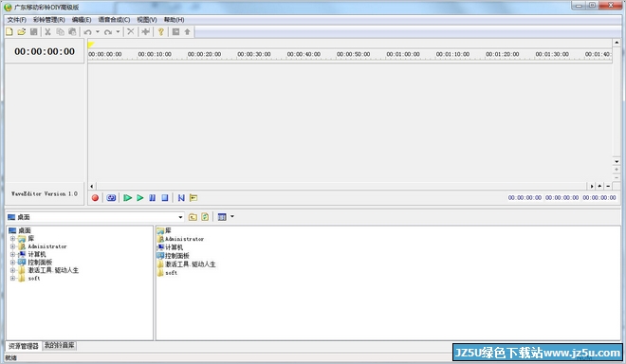This screenshot has width=626, height=364.
Task: Zoom in vertically with the plus button
Action: click(x=617, y=170)
